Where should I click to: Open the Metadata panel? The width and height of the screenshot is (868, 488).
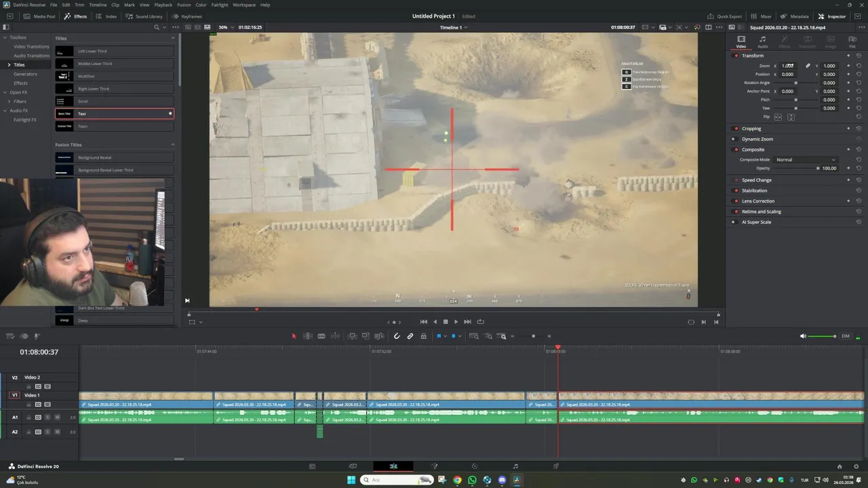pos(795,16)
